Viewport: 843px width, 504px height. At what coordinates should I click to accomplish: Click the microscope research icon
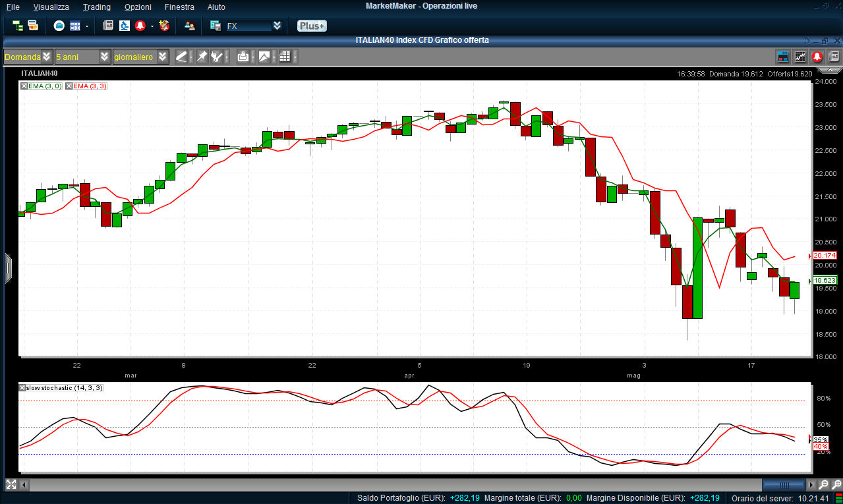click(x=124, y=26)
